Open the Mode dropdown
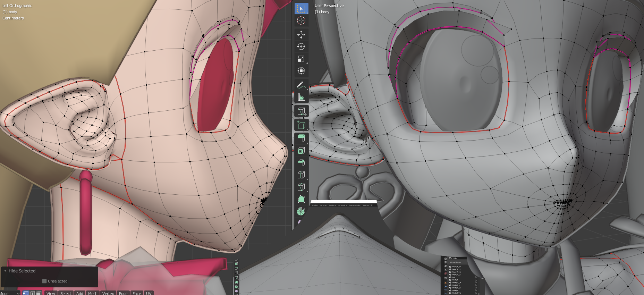 10,293
